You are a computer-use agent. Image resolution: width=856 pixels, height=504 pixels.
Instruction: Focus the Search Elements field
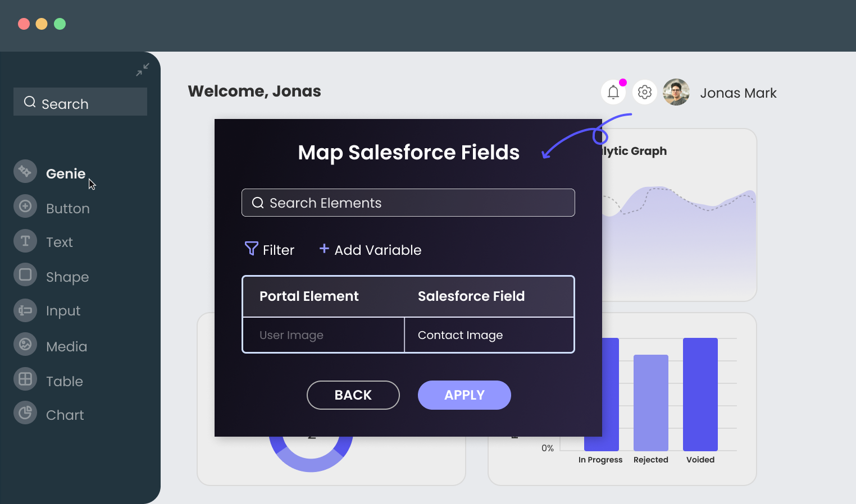tap(408, 203)
